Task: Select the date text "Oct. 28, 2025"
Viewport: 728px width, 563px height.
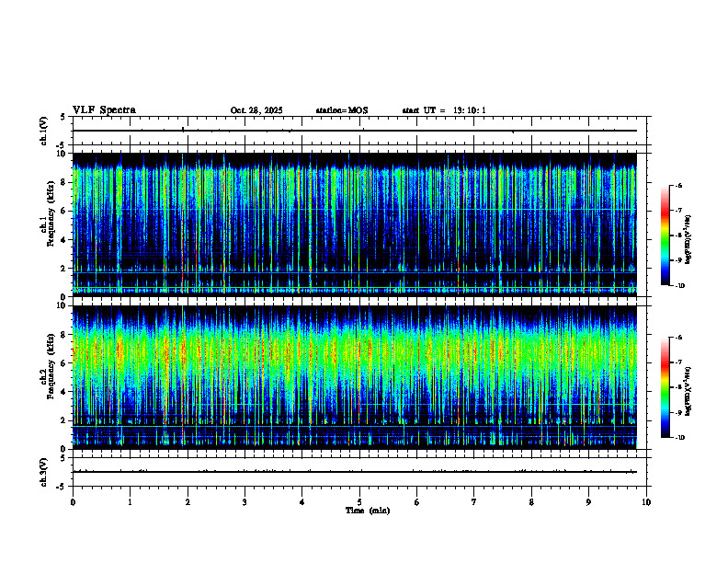Action: point(256,110)
